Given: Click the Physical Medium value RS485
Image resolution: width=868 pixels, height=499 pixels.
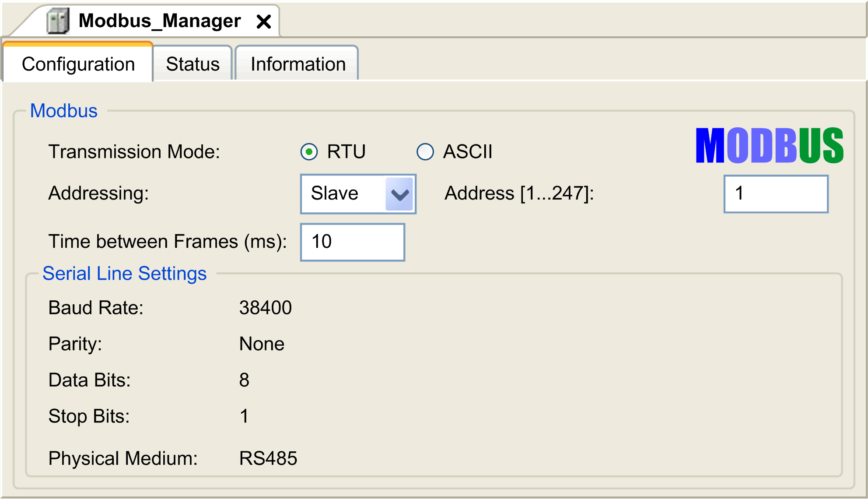Looking at the screenshot, I should 268,458.
